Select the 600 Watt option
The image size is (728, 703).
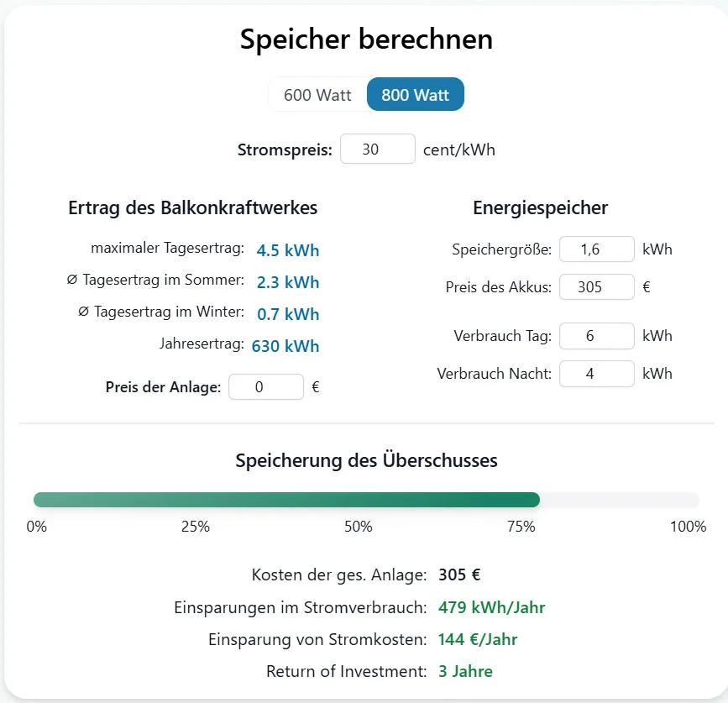(317, 95)
